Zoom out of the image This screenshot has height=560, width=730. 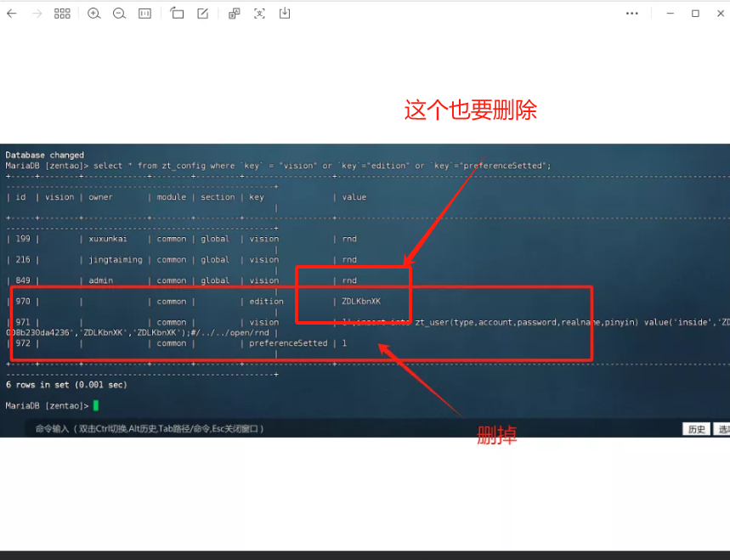(119, 14)
